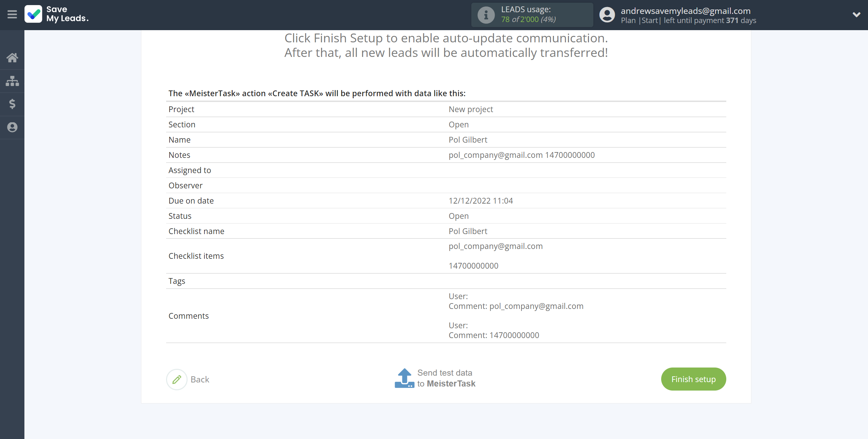Viewport: 868px width, 439px height.
Task: Select the Notes value with email and phone
Action: (521, 155)
